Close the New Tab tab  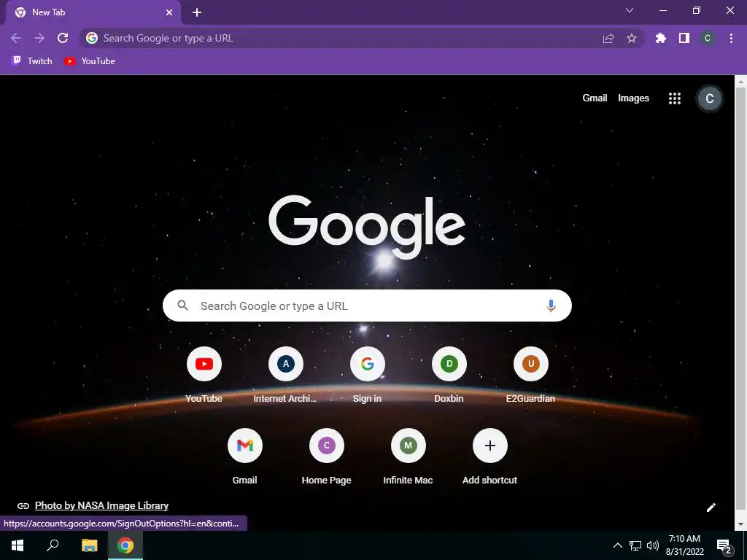169,12
